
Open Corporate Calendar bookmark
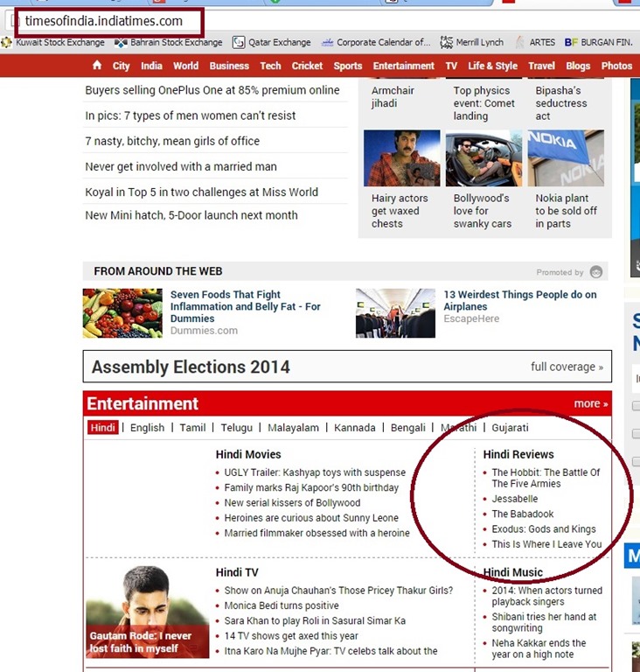click(376, 42)
